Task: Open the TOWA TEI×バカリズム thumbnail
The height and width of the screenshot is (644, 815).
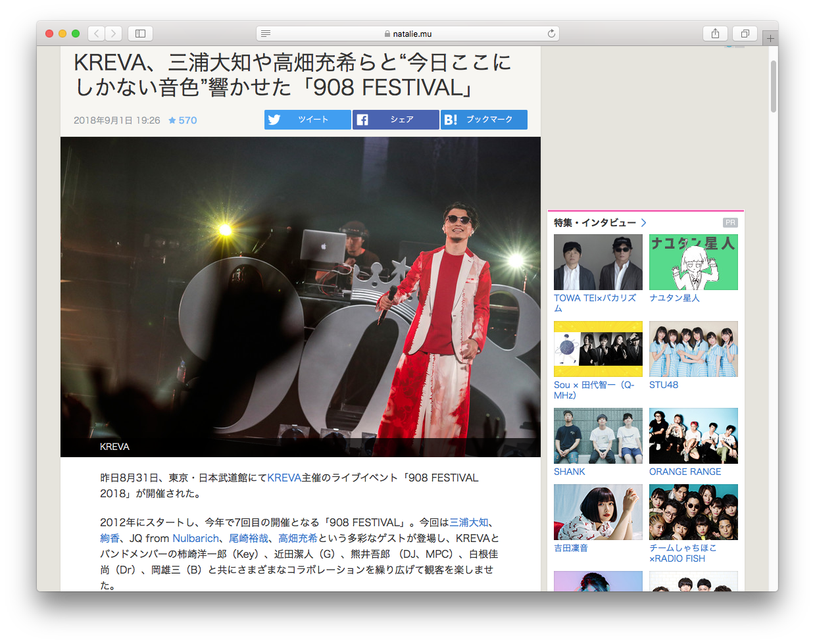Action: pyautogui.click(x=598, y=262)
